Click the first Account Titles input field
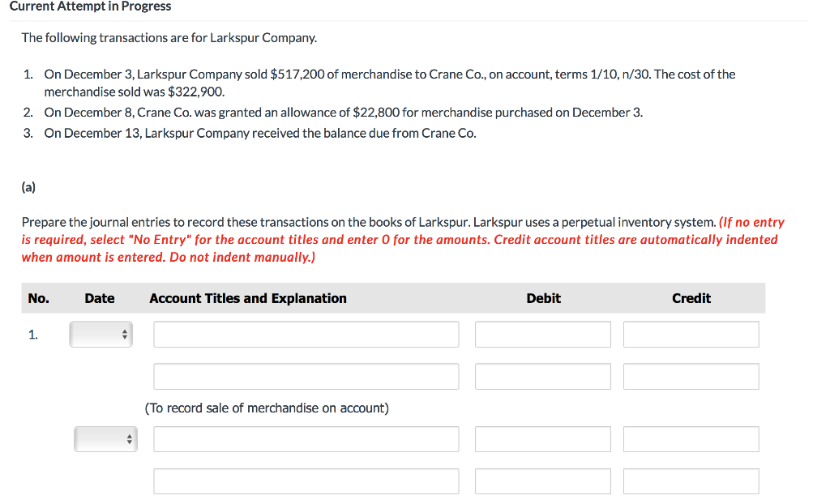Screen dimensions: 830x504 (306, 334)
